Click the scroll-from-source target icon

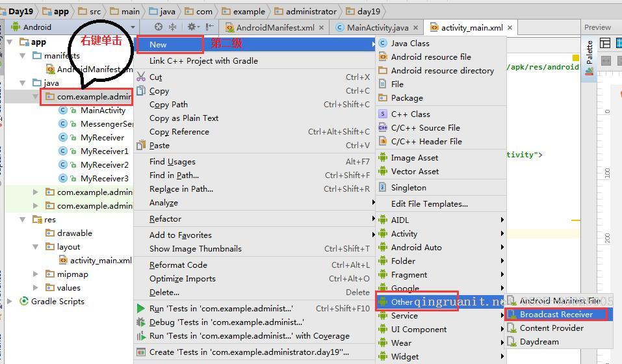point(159,27)
